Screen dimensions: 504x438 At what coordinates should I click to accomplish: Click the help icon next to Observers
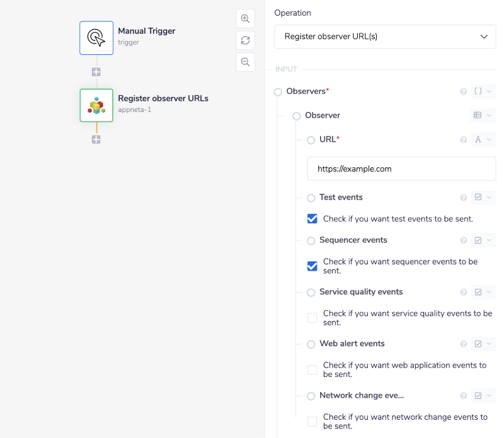[x=464, y=91]
